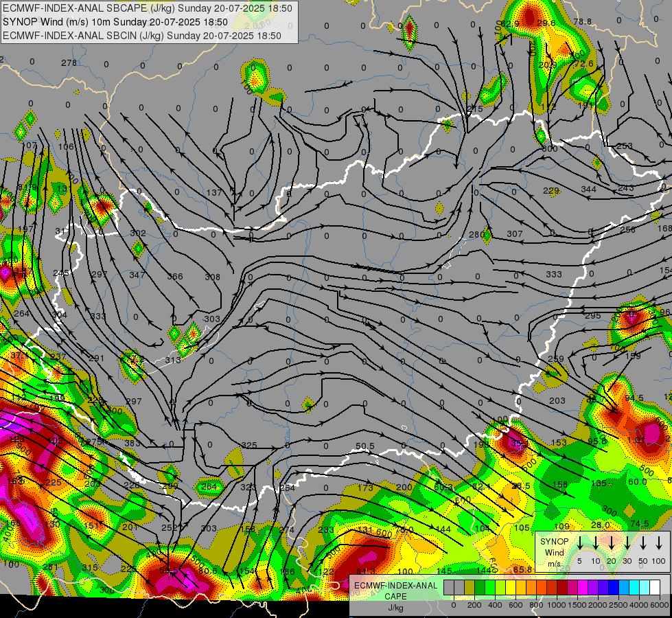The image size is (672, 618).
Task: Click the wind legend arrow above 5
Action: pos(579,543)
